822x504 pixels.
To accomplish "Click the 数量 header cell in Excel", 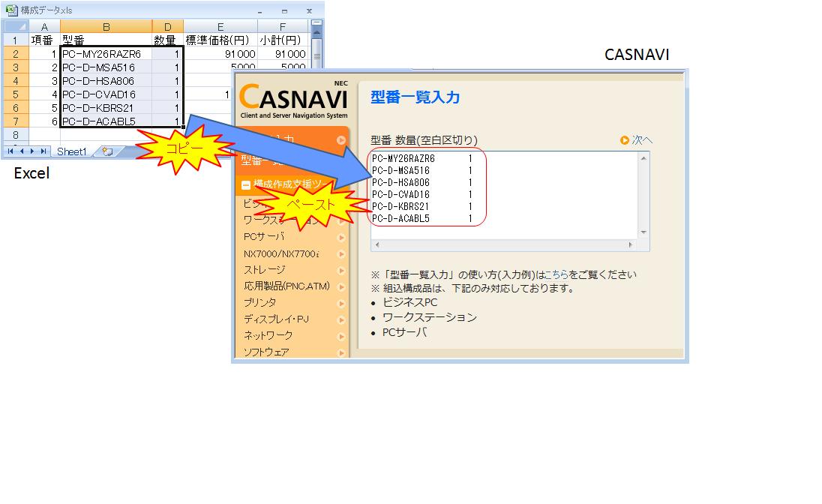I will coord(168,40).
